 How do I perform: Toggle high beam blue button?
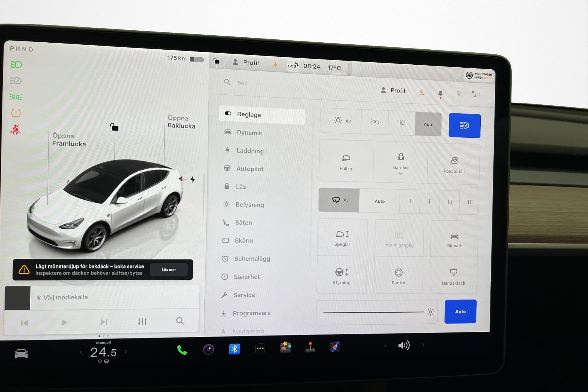coord(464,126)
